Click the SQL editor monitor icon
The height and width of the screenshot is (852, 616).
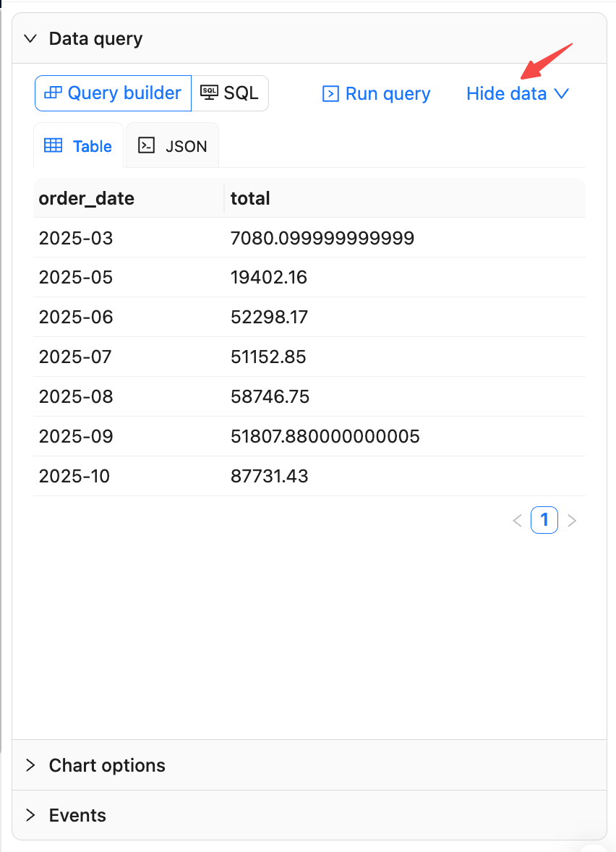pyautogui.click(x=209, y=92)
